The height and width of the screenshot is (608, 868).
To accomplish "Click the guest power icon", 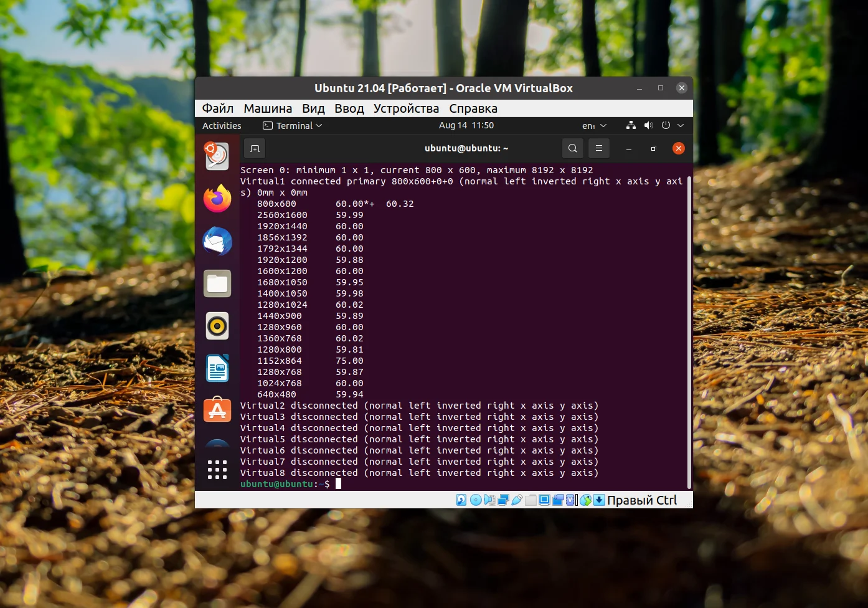I will point(666,125).
